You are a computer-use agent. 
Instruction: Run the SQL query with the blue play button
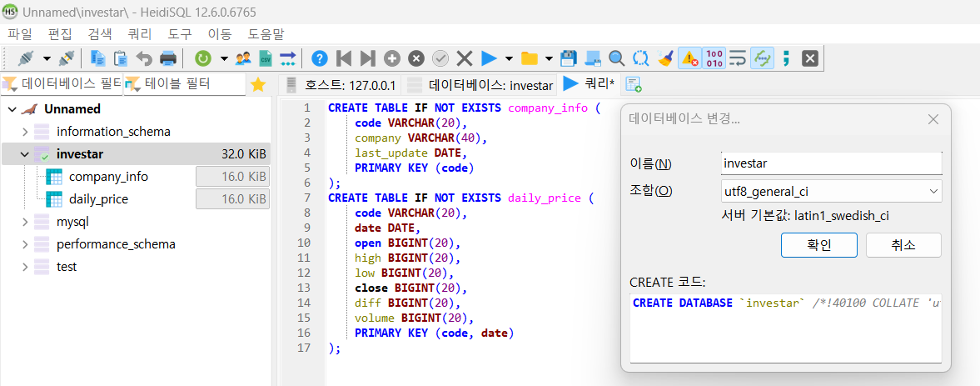coord(489,58)
